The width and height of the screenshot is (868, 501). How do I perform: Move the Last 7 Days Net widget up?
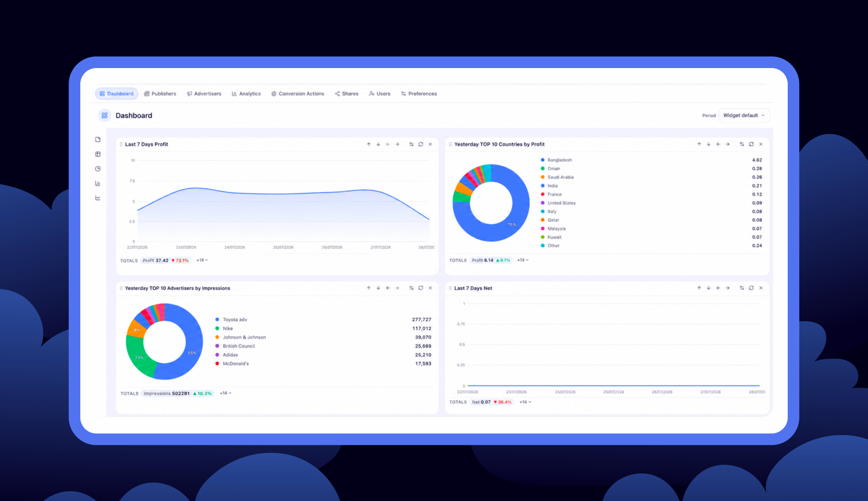click(699, 288)
